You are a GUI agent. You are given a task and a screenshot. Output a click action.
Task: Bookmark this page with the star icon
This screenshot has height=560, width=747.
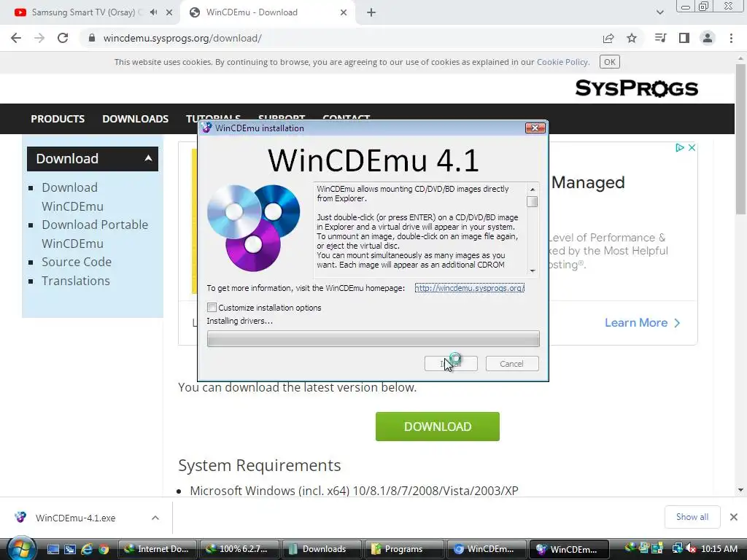[632, 38]
